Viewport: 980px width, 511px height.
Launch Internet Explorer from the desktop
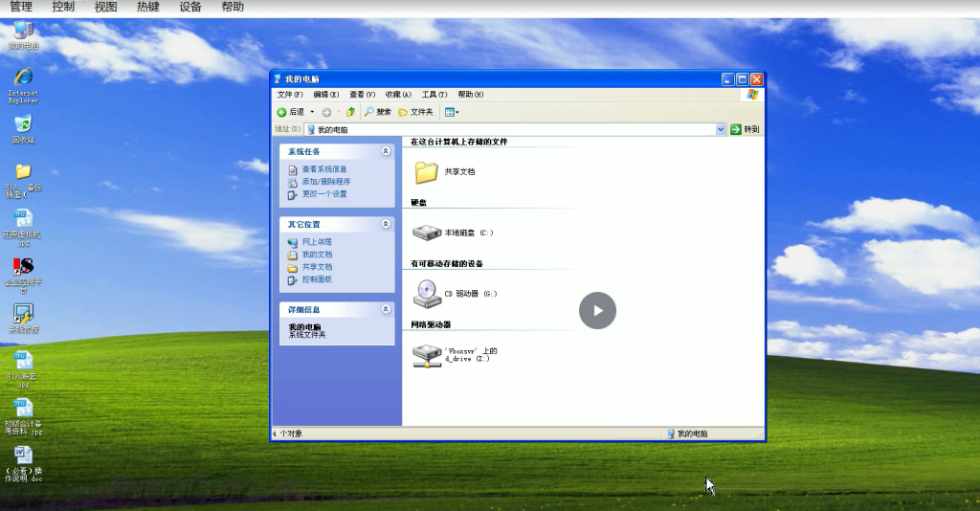23,85
